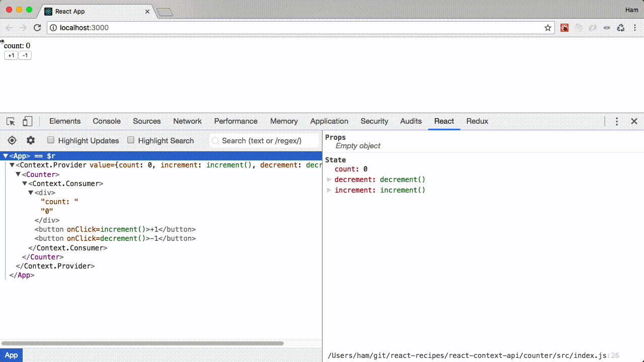Click the App breadcrumb at bottom left
The image size is (644, 362).
11,355
